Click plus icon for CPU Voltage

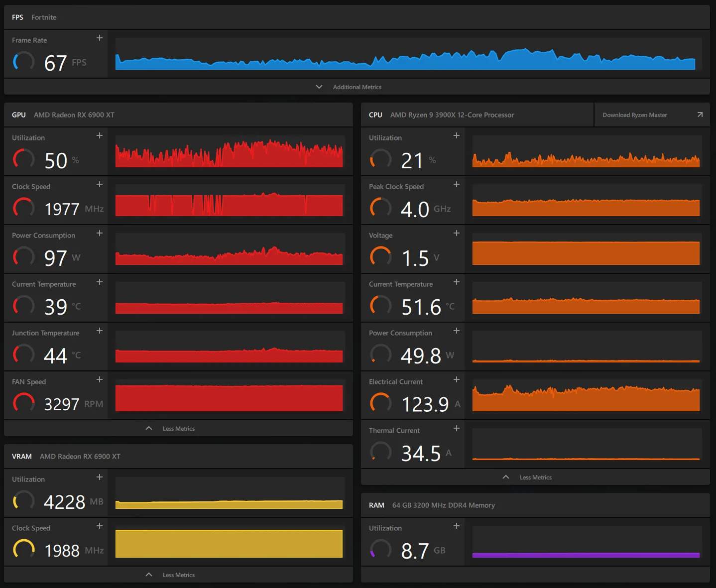click(457, 233)
